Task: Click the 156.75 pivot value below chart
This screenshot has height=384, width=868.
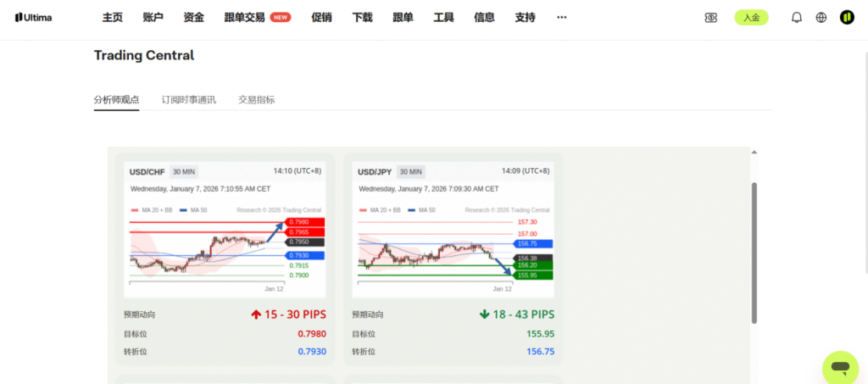Action: (540, 352)
